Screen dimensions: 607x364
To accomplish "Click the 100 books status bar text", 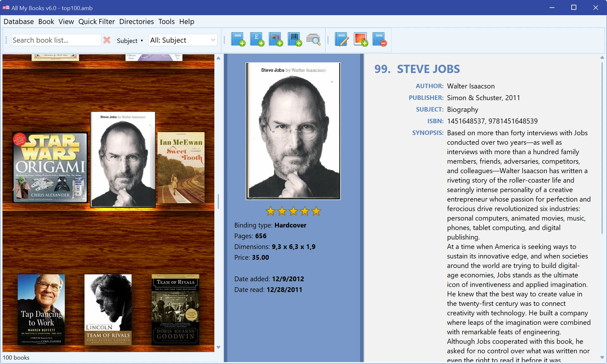I will (16, 357).
